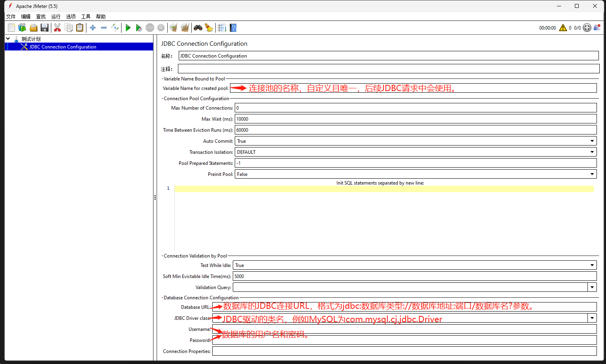Open the 选项 menu

(71, 17)
